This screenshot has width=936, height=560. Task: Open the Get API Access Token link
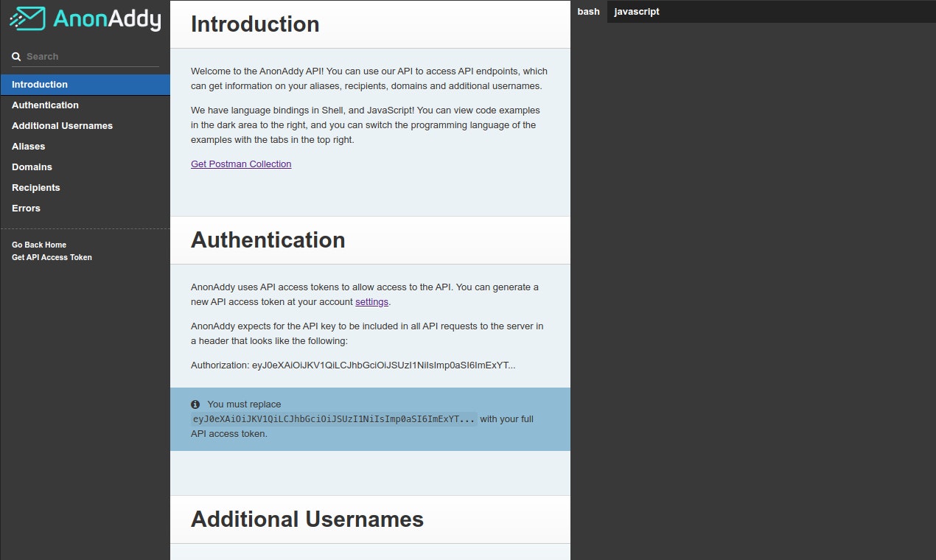(x=52, y=257)
